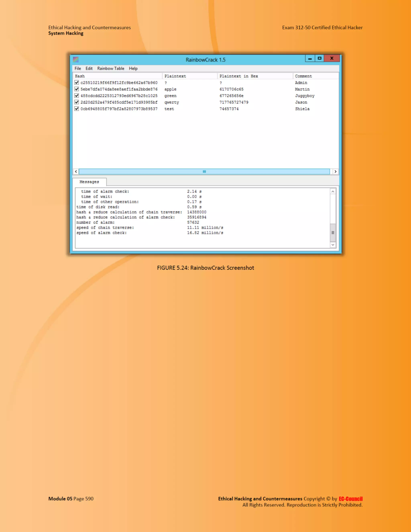Open the File menu
The image size is (411, 532).
pyautogui.click(x=78, y=68)
